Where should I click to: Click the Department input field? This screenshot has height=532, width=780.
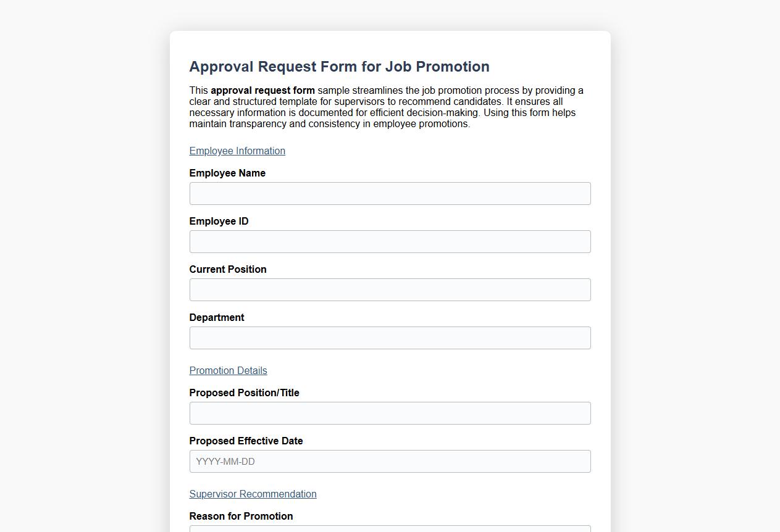click(390, 338)
